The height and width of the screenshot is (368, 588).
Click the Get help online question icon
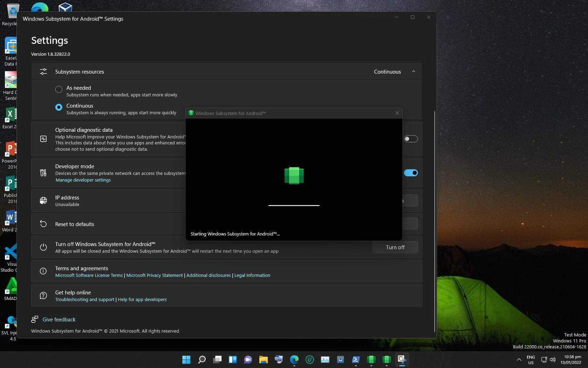[43, 295]
